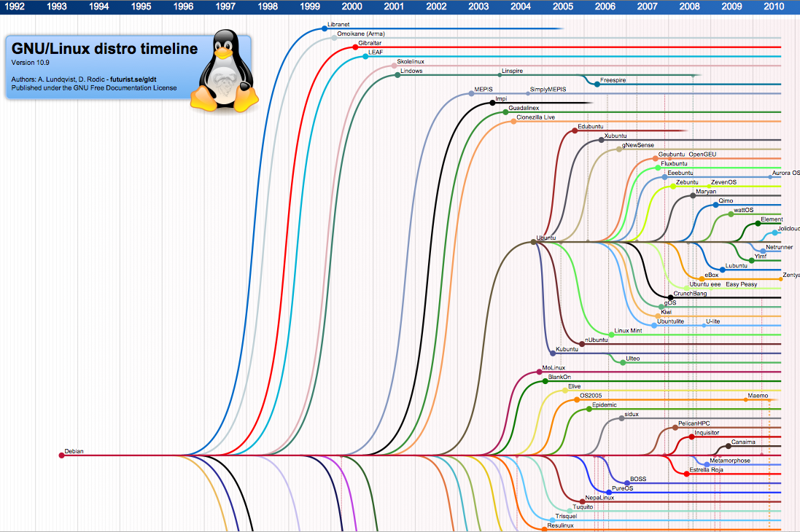Select the Fluxbuntu node

click(658, 168)
